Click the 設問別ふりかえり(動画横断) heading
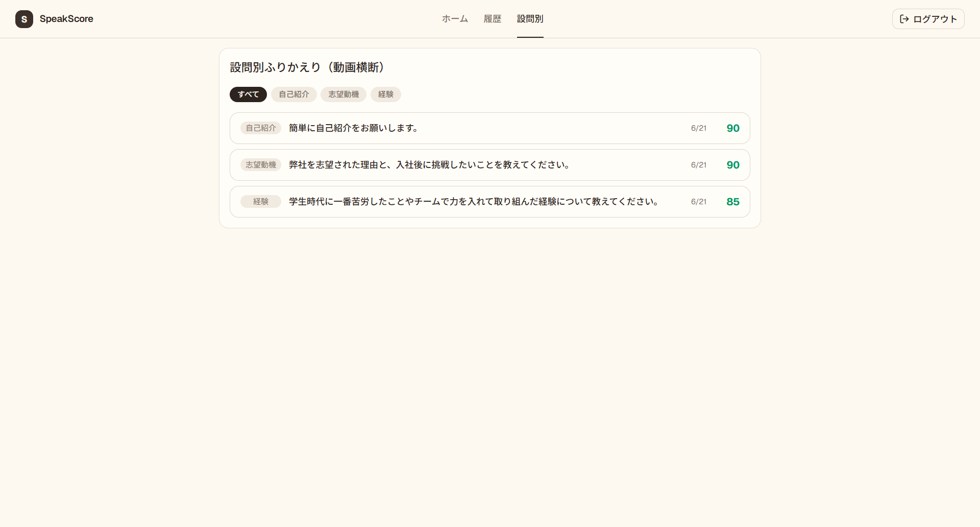 click(307, 67)
